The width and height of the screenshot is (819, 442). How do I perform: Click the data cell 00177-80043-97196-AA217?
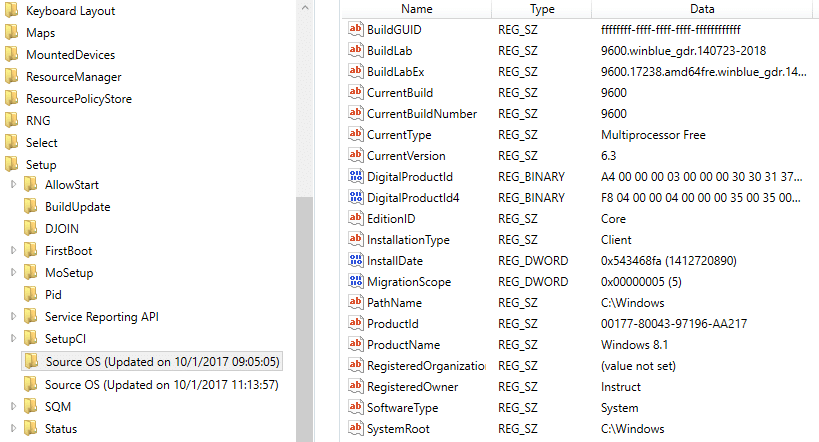click(x=674, y=323)
